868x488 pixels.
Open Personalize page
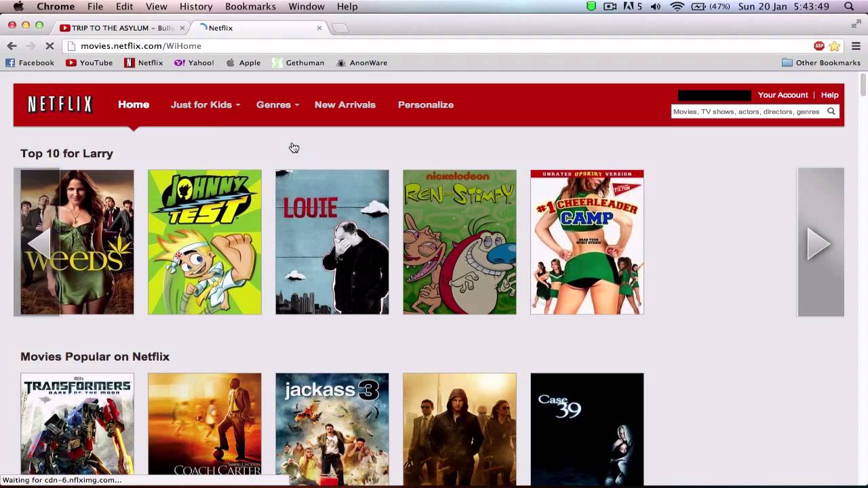pyautogui.click(x=426, y=104)
